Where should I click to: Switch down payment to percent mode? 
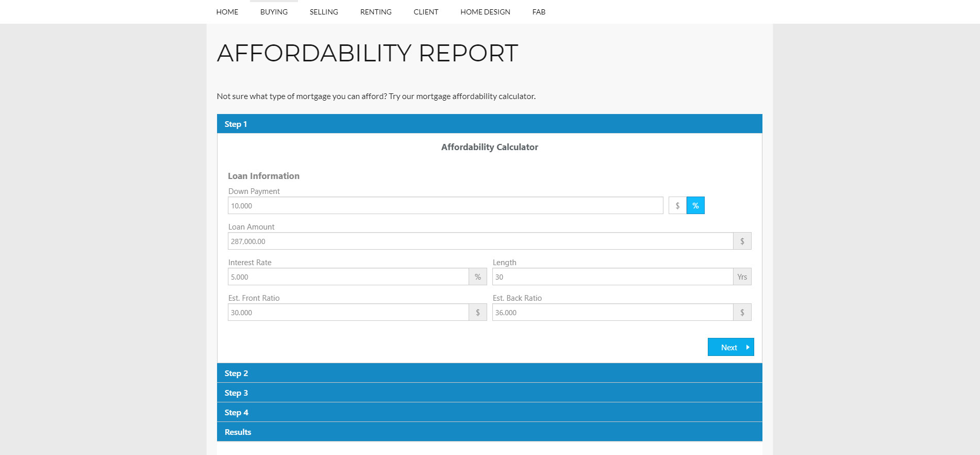tap(695, 205)
